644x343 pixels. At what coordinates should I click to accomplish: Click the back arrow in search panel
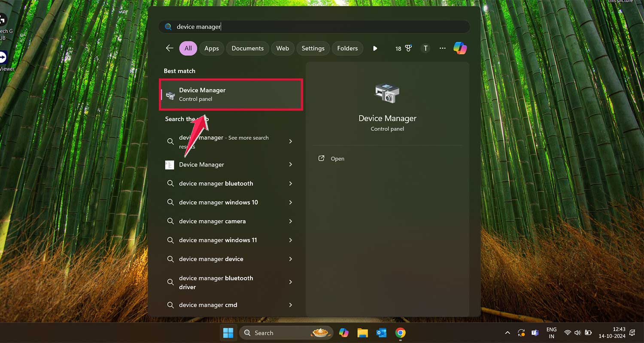pyautogui.click(x=169, y=48)
